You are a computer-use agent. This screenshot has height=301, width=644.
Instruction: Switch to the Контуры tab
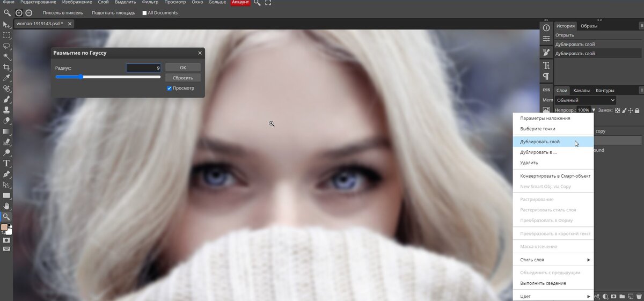605,91
